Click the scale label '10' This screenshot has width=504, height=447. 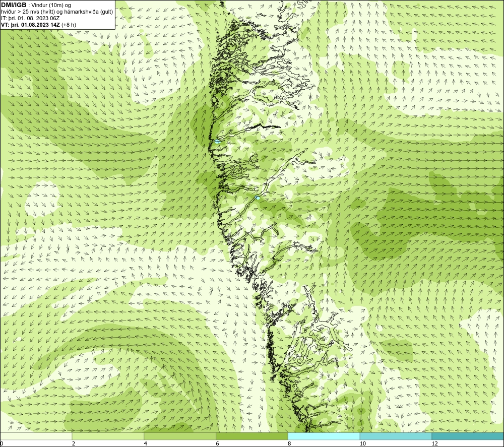pyautogui.click(x=363, y=443)
